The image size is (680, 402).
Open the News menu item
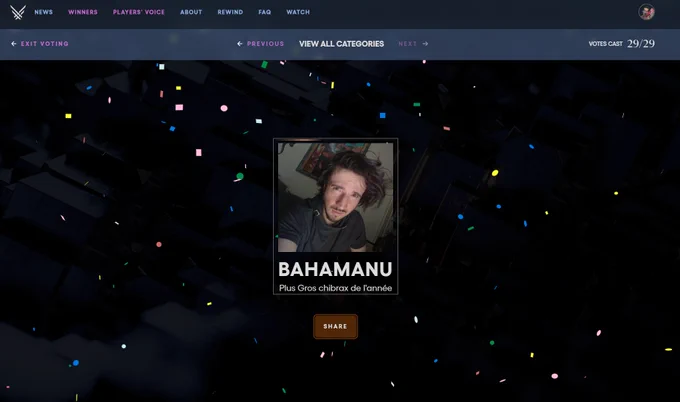coord(43,12)
